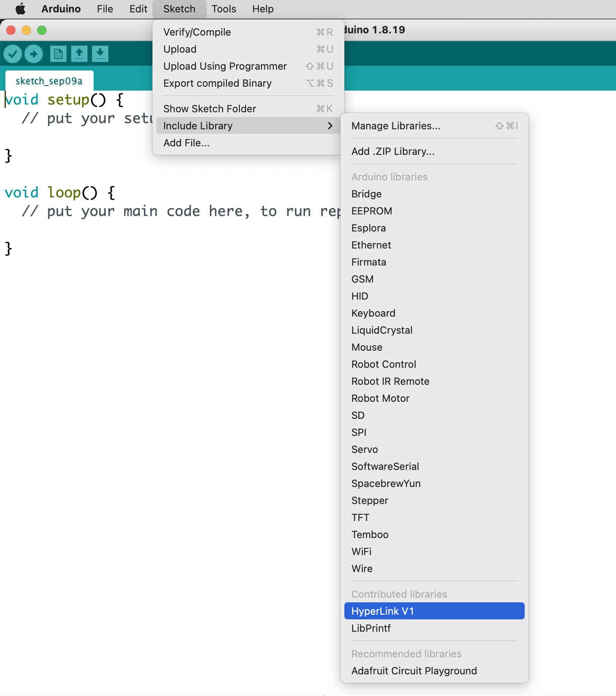Include the Firmata library
616x696 pixels.
[435, 262]
